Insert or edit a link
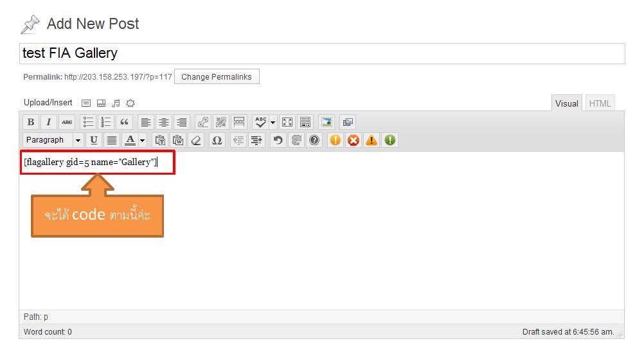The height and width of the screenshot is (359, 644). point(203,122)
